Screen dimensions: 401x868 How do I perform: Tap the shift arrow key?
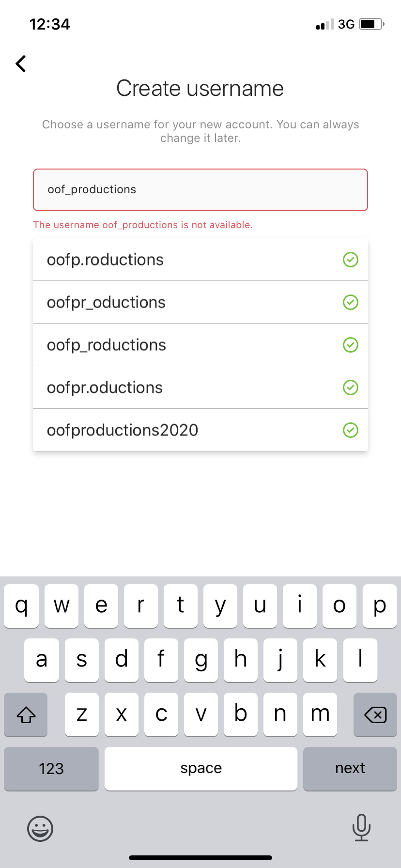26,714
